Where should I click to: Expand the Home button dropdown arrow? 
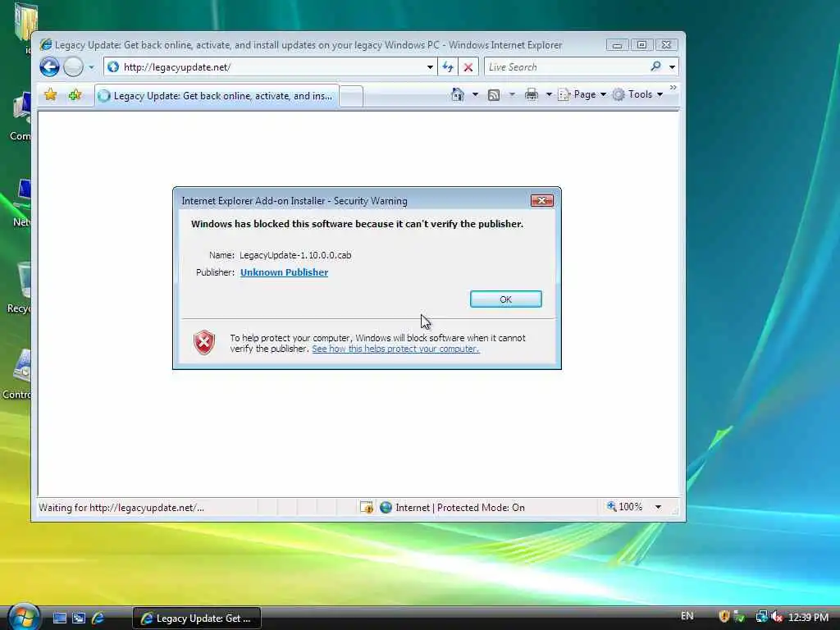[475, 95]
